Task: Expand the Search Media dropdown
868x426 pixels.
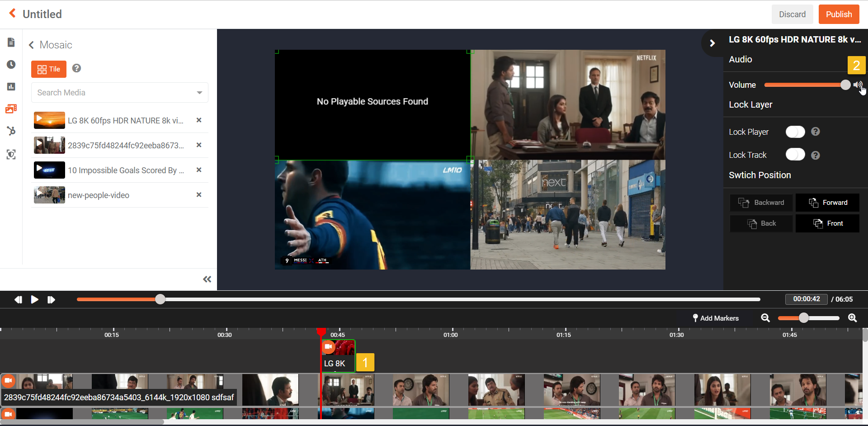Action: pyautogui.click(x=199, y=93)
